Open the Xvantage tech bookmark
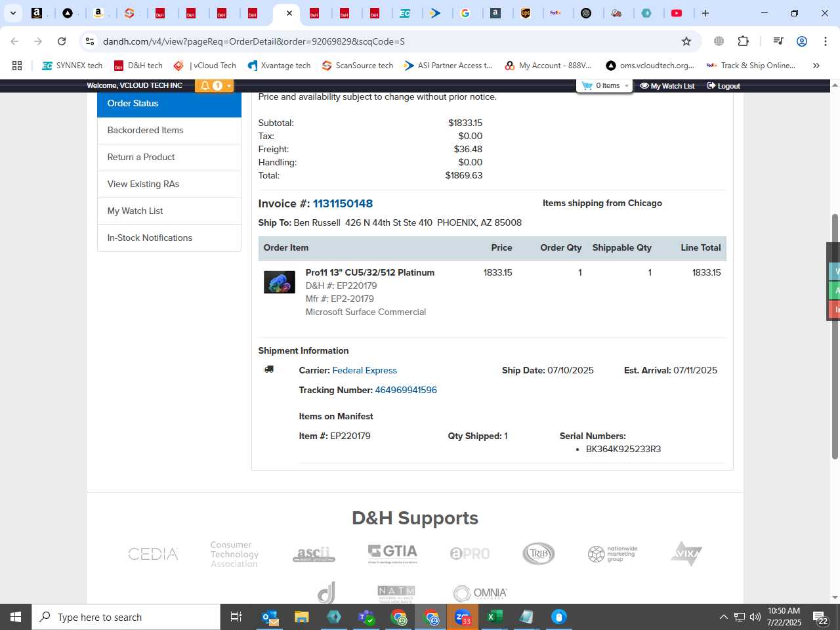 [279, 66]
